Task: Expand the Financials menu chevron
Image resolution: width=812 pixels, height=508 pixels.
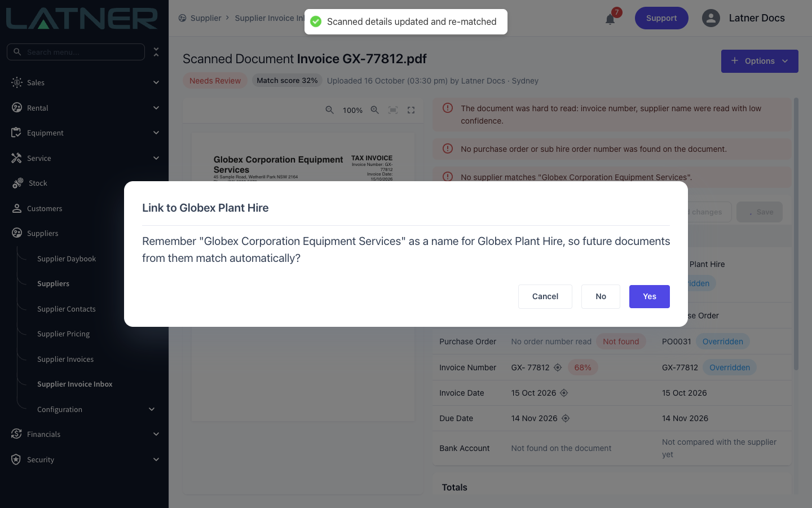Action: 156,434
